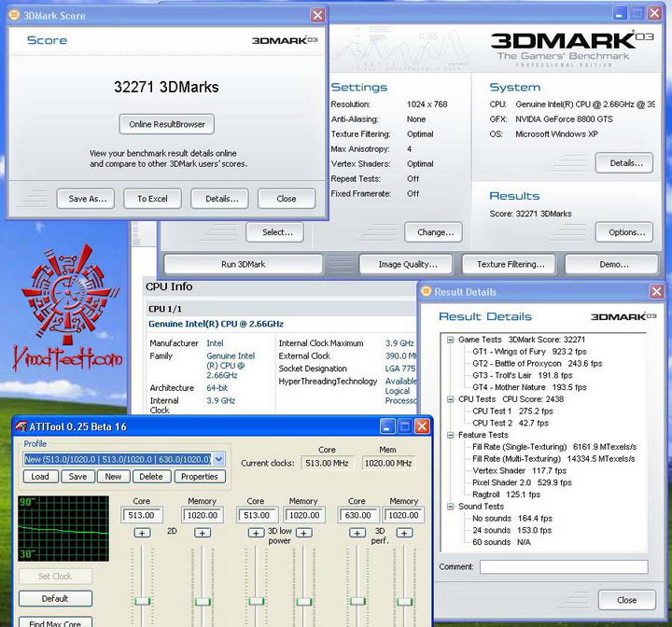
Task: Open Texture Filtering tool
Action: (x=509, y=264)
